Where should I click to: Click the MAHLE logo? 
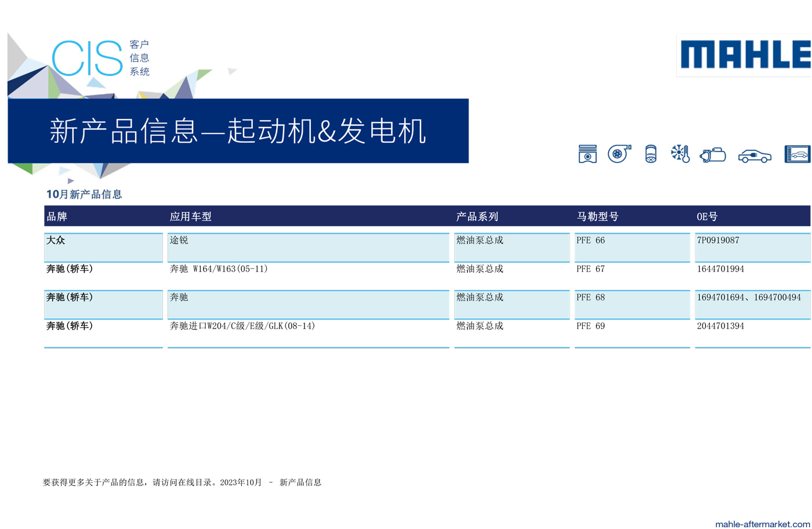click(745, 55)
